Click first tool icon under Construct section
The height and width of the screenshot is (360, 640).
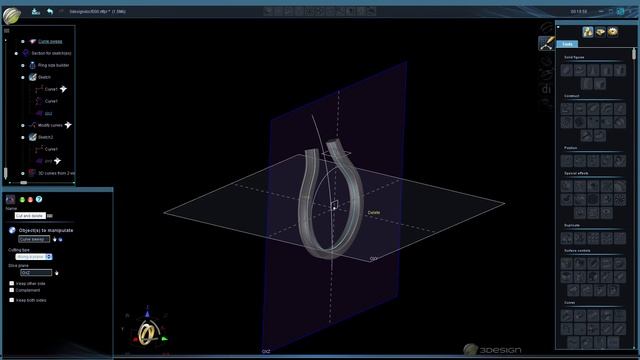point(567,109)
